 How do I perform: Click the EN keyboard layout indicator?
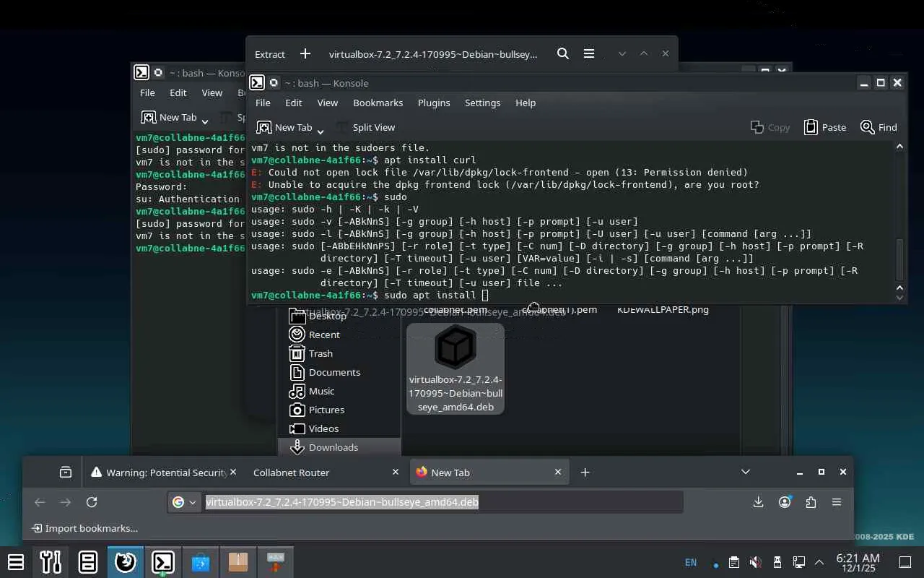click(x=691, y=562)
